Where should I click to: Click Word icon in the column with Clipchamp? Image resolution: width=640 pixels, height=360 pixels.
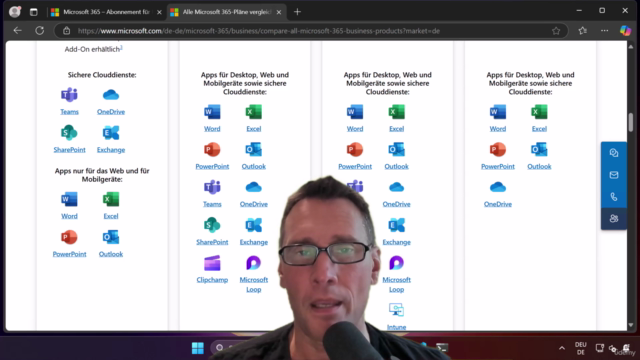212,112
